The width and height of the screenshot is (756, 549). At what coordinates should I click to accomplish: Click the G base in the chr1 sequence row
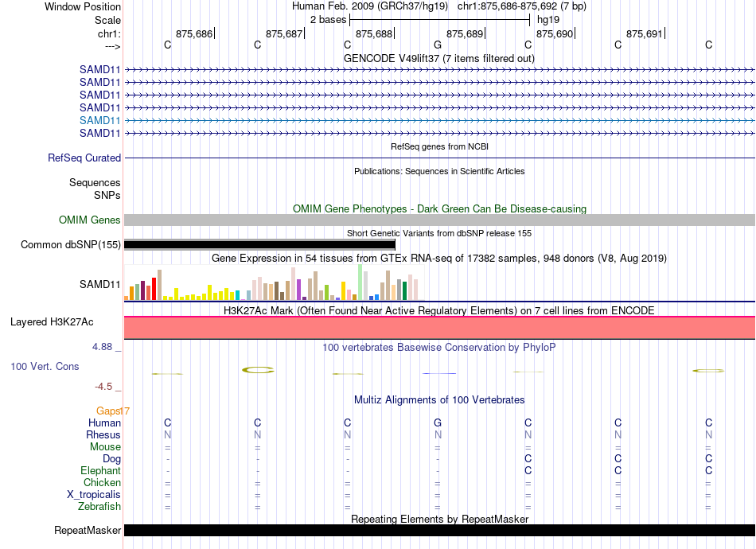(x=438, y=45)
